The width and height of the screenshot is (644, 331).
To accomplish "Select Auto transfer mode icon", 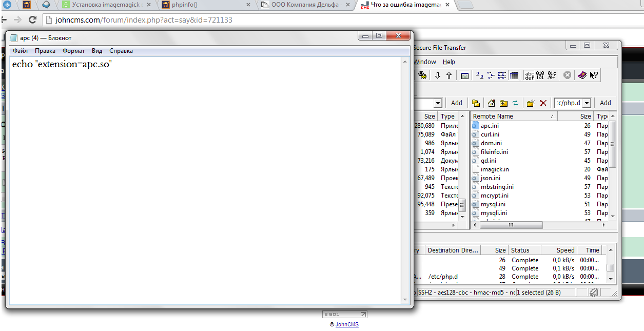I will pyautogui.click(x=552, y=75).
